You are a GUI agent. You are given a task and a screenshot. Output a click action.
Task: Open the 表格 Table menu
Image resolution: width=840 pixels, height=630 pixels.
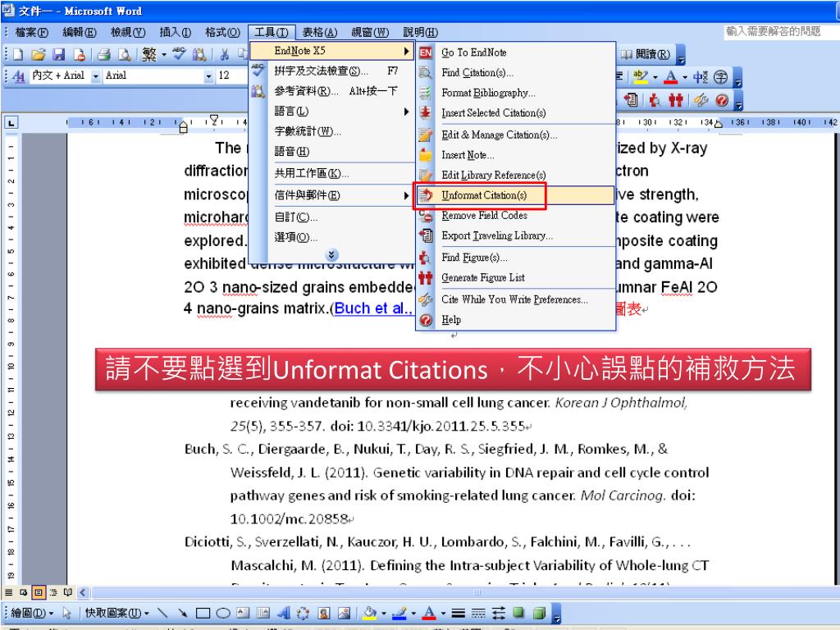(320, 32)
